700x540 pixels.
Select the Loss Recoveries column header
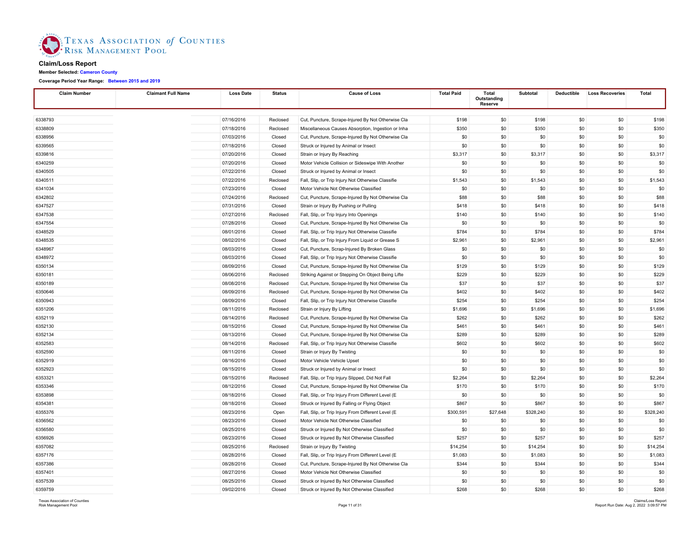click(x=606, y=93)
